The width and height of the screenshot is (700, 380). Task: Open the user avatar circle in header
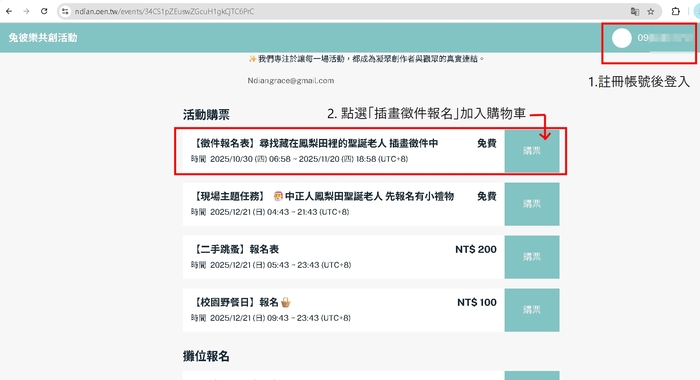click(621, 38)
